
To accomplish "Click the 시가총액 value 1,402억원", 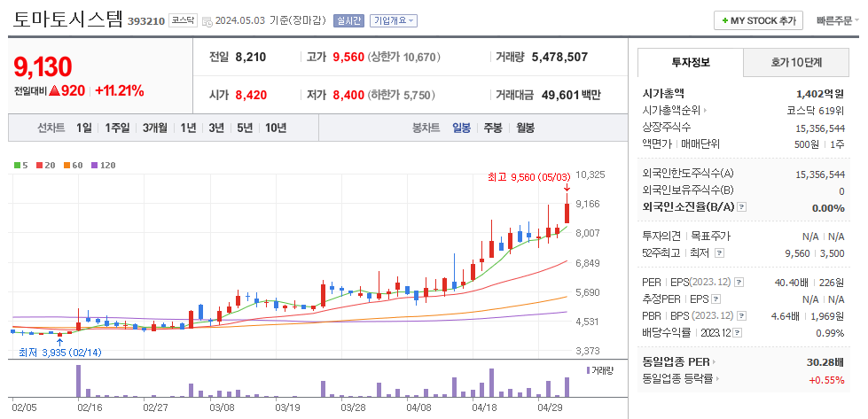I will point(820,94).
